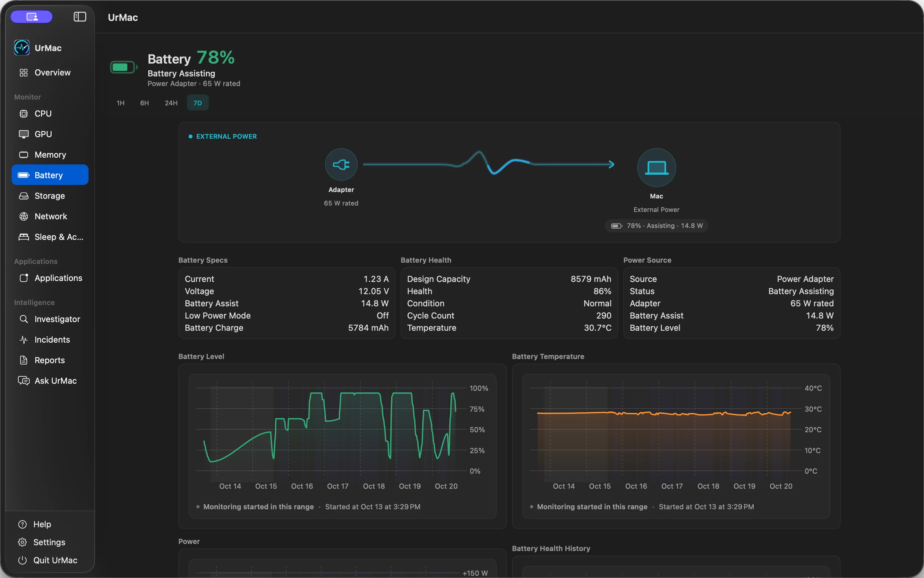Click the Temperature 30.7°C value
This screenshot has height=578, width=924.
(597, 328)
